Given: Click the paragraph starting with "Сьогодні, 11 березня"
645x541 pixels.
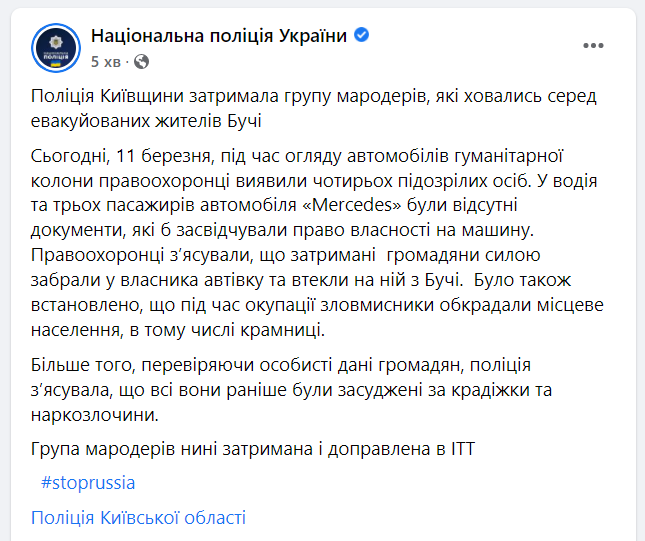Looking at the screenshot, I should (x=317, y=243).
